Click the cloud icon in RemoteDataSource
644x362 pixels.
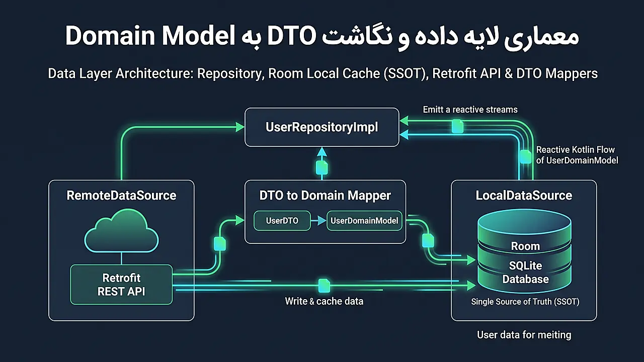[x=121, y=231]
